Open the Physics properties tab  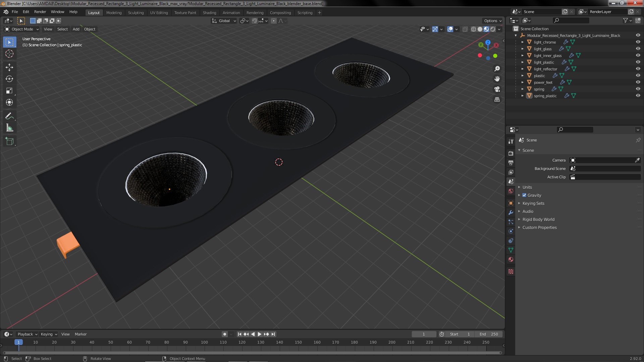511,231
